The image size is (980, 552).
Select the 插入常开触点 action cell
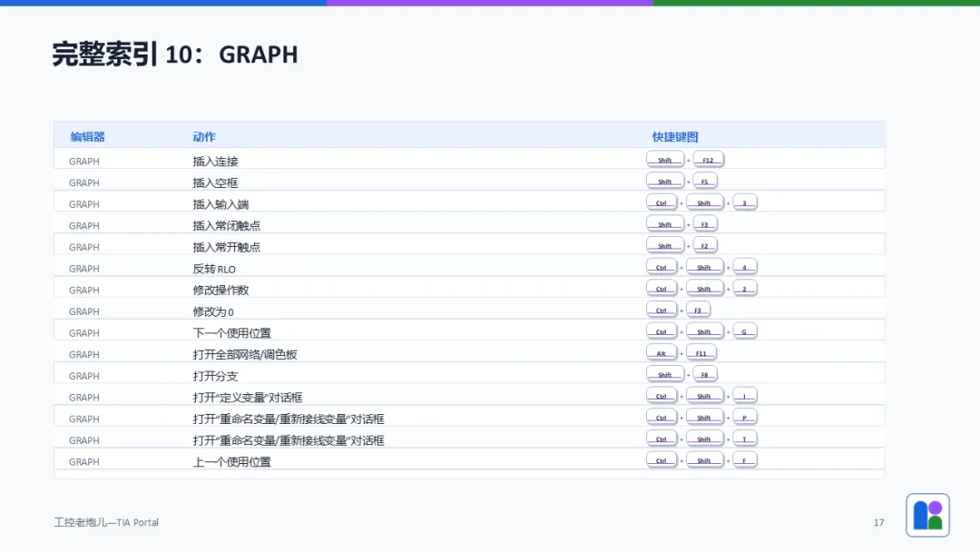[x=226, y=247]
